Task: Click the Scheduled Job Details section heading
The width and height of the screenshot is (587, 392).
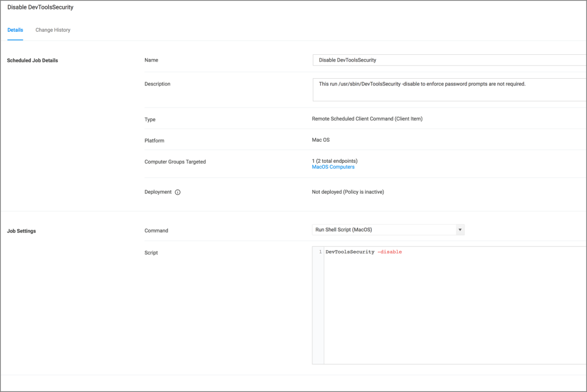Action: tap(32, 61)
